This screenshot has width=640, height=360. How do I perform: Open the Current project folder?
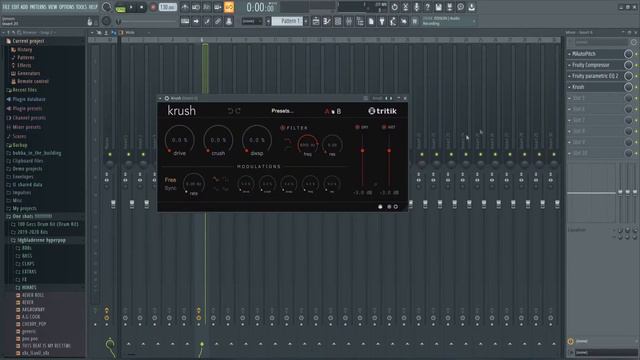click(x=28, y=41)
